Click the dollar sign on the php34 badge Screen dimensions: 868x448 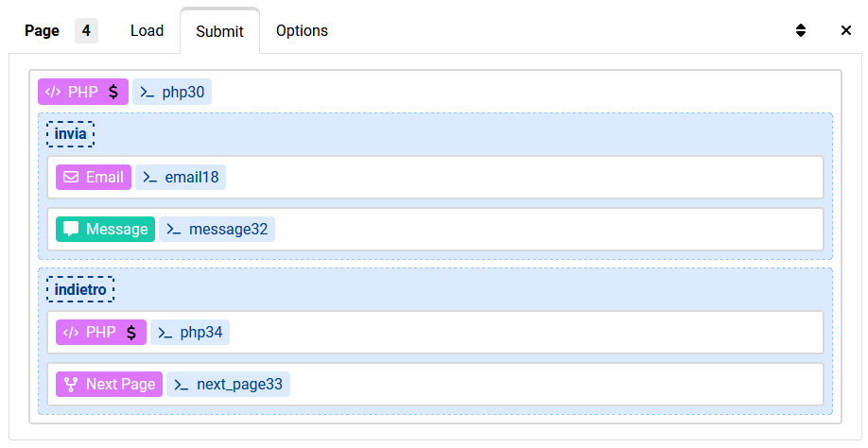131,332
